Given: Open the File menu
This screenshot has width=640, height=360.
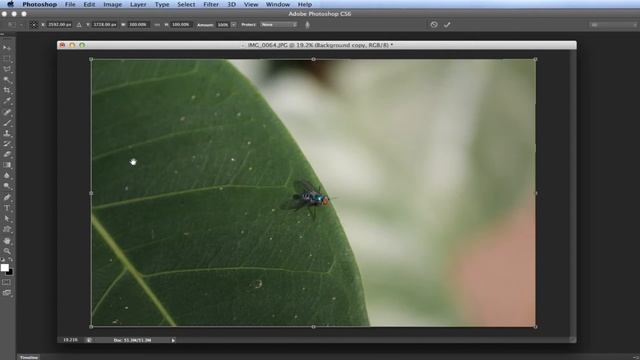Looking at the screenshot, I should [70, 4].
